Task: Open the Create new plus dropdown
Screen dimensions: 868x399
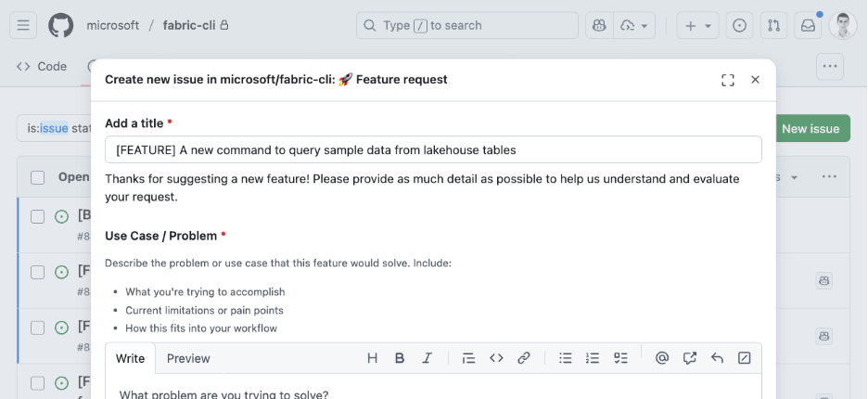Action: coord(698,26)
